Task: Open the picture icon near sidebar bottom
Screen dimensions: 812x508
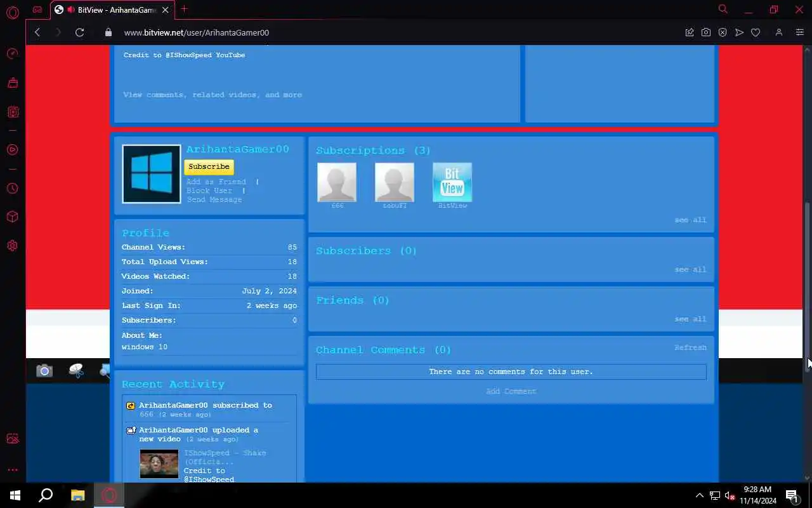Action: tap(12, 439)
